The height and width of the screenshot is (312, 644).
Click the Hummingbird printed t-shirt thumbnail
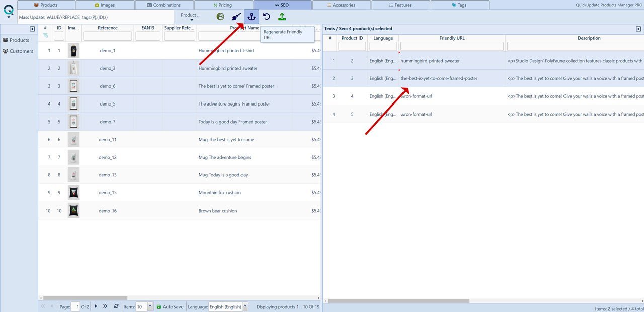[x=73, y=51]
